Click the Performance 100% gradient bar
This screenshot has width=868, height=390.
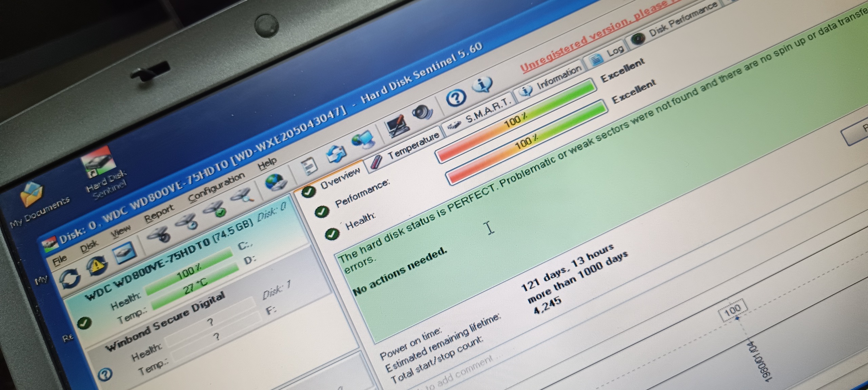(x=515, y=120)
